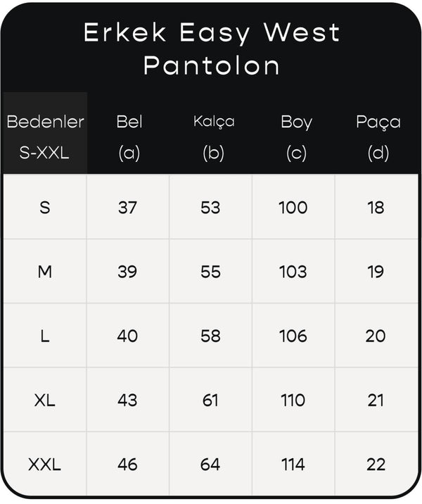
Task: Click the Erkek Easy West Pantolon title
Action: click(211, 49)
